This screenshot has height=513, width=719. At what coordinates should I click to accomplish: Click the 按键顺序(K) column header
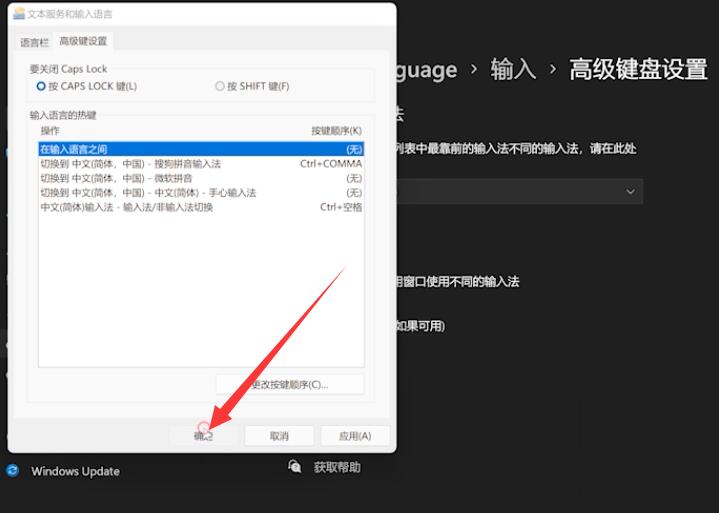[x=337, y=131]
